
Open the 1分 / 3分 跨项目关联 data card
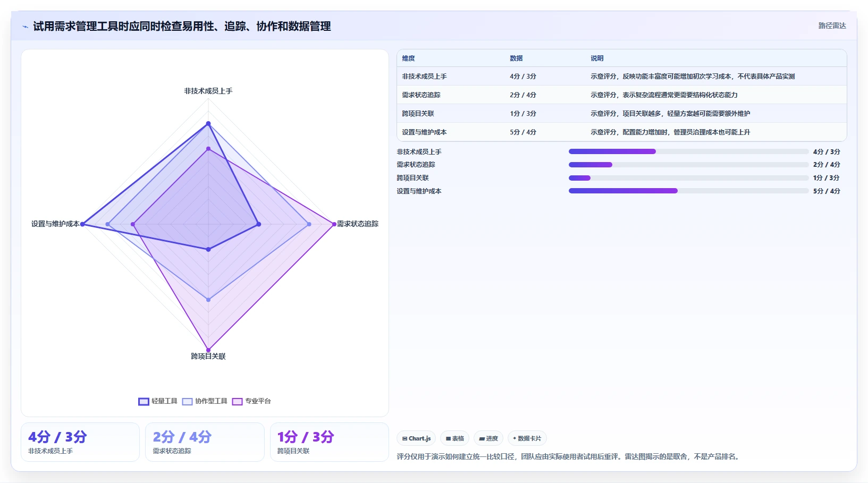pos(330,442)
